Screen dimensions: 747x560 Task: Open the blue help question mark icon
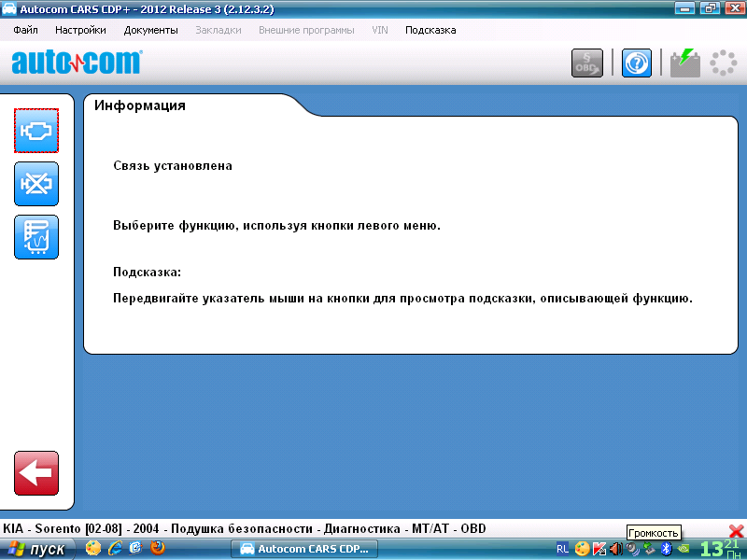(637, 63)
